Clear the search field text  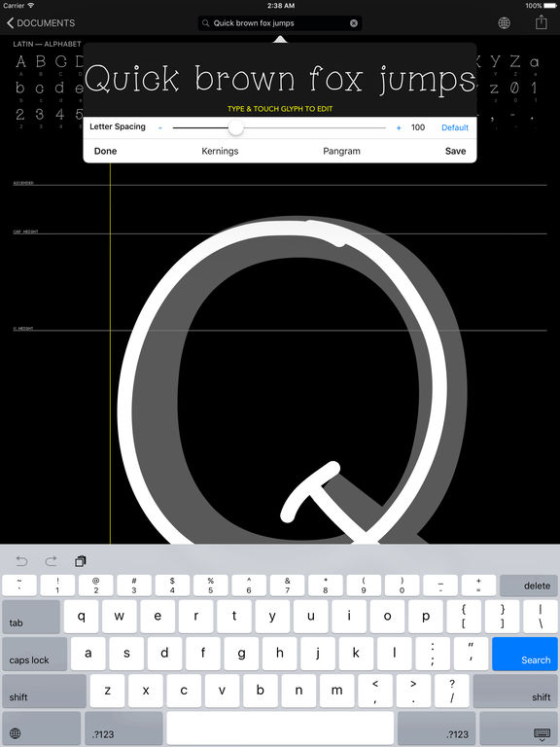click(354, 23)
